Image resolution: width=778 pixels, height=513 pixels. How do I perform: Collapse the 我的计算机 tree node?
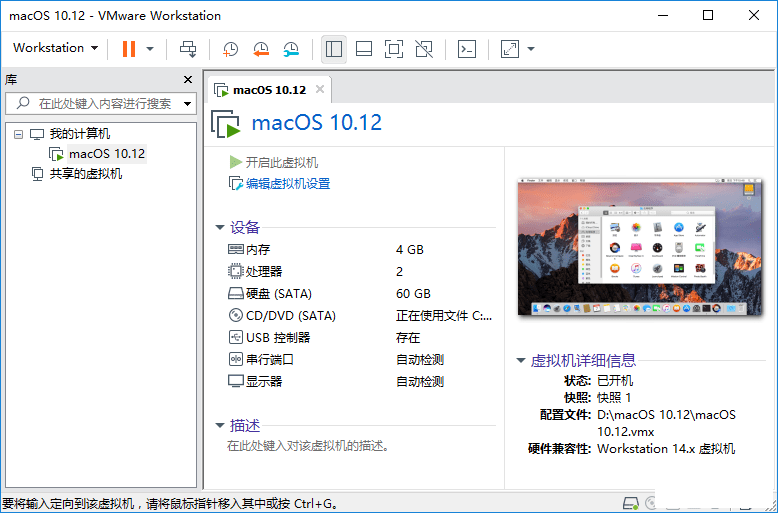pos(18,133)
